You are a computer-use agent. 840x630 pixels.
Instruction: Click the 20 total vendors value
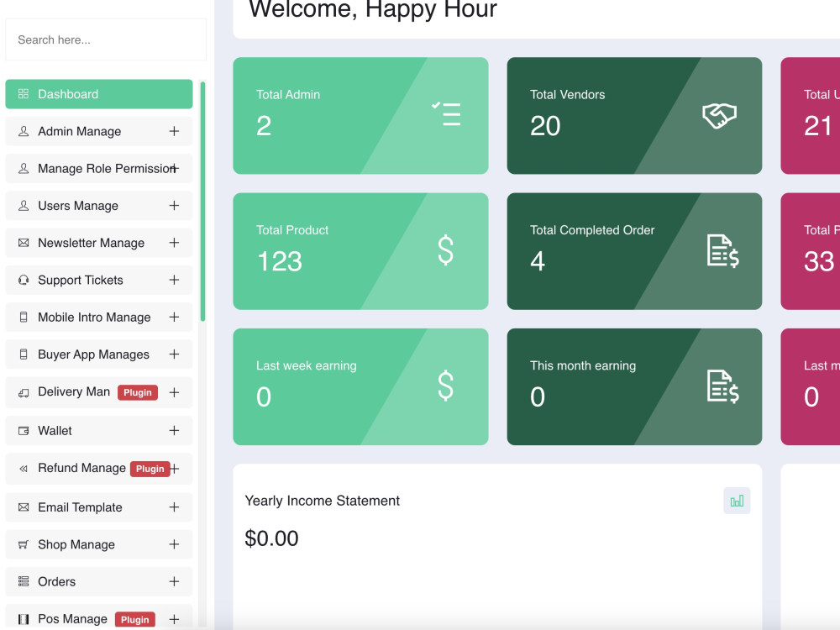[x=545, y=126]
